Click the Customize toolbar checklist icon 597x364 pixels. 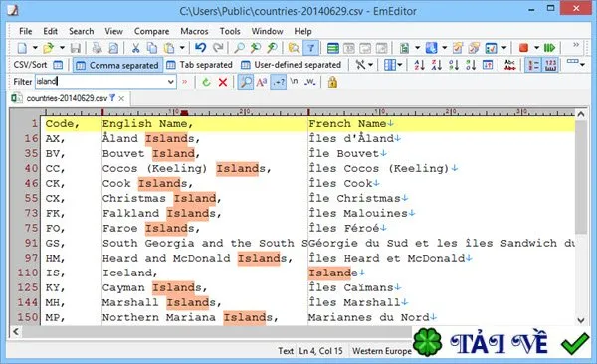[491, 48]
